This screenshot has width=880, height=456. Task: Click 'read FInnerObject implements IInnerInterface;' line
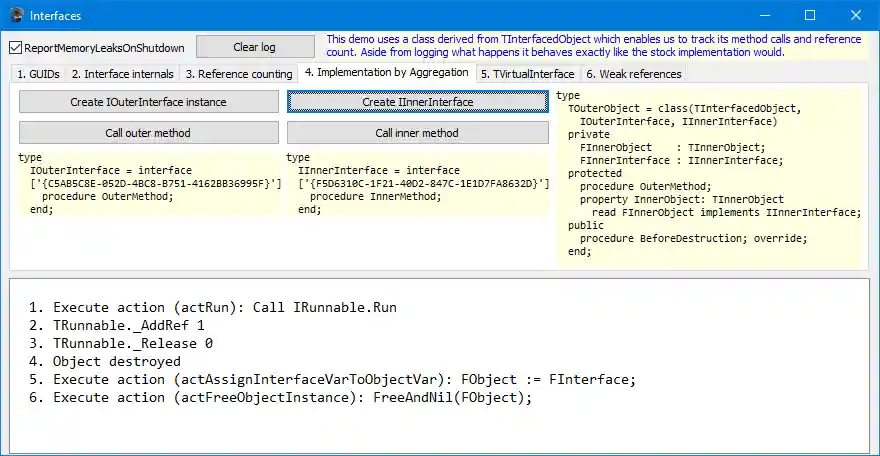pyautogui.click(x=726, y=212)
